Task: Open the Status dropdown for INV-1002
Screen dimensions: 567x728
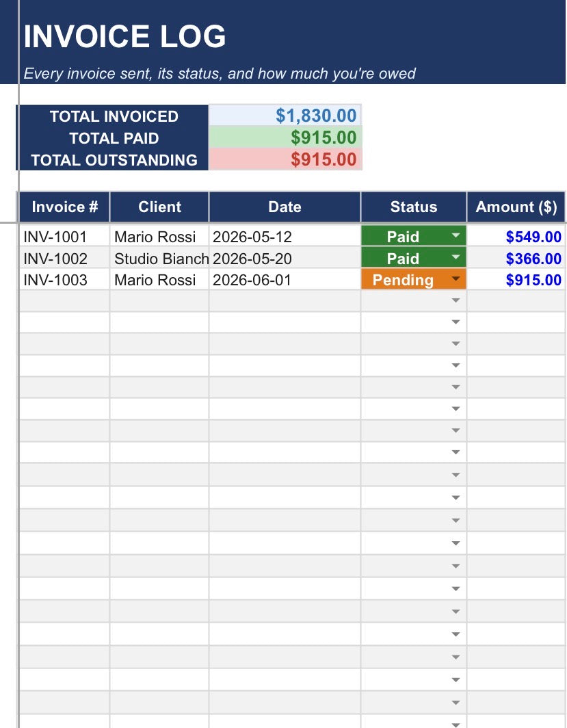Action: 456,257
